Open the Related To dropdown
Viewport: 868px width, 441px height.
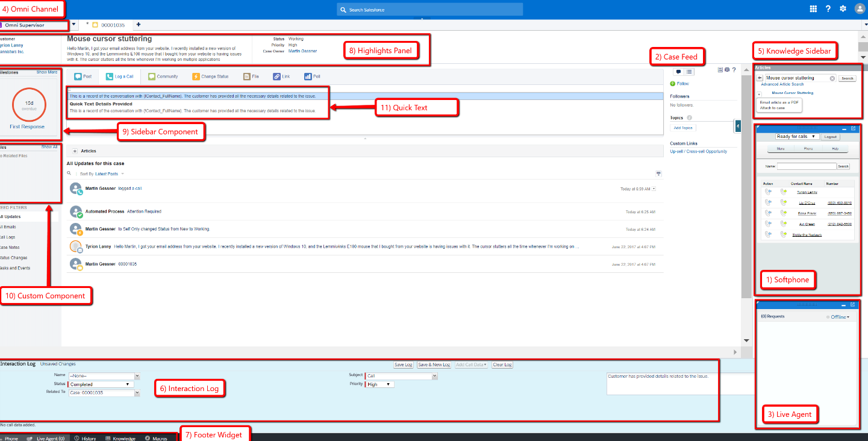pyautogui.click(x=137, y=393)
